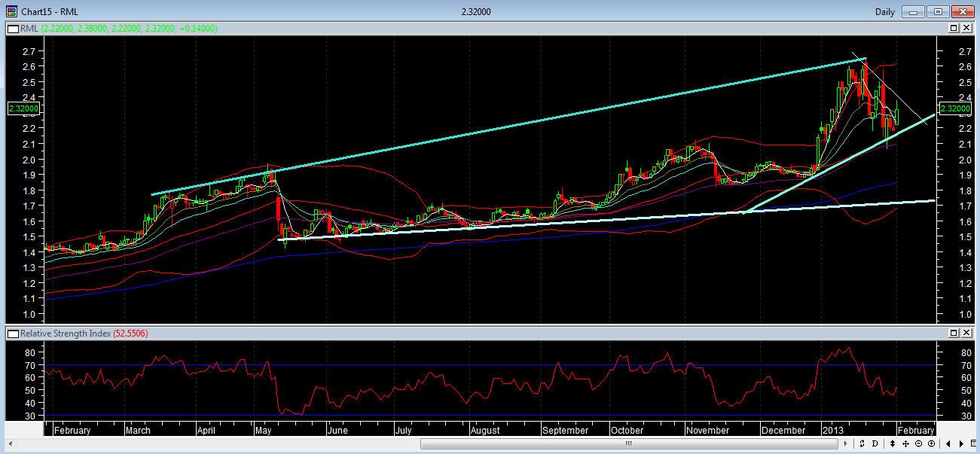Click the vertical double-arrow scale icon
This screenshot has width=980, height=454.
pos(893,443)
